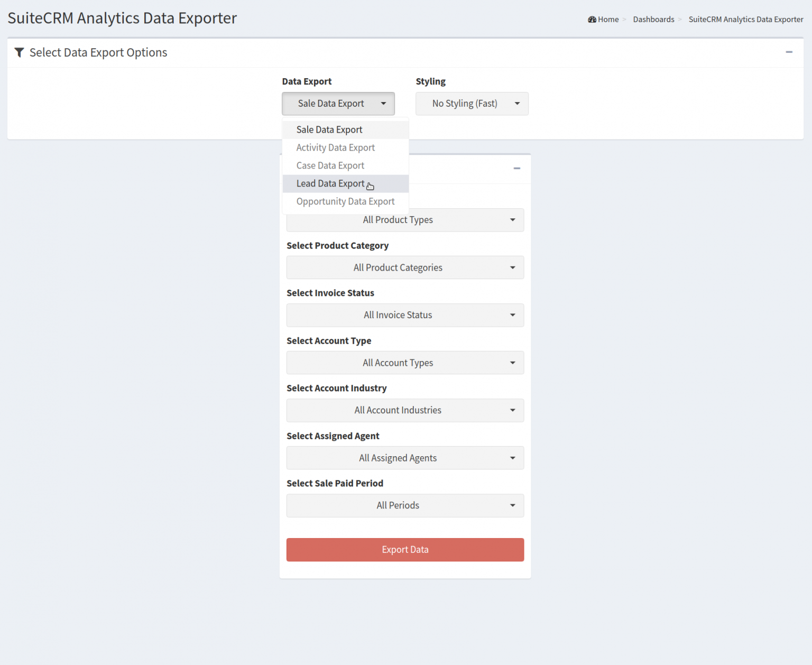Collapse the Select Data Export Options panel
Screen dimensions: 812x665
click(x=789, y=52)
